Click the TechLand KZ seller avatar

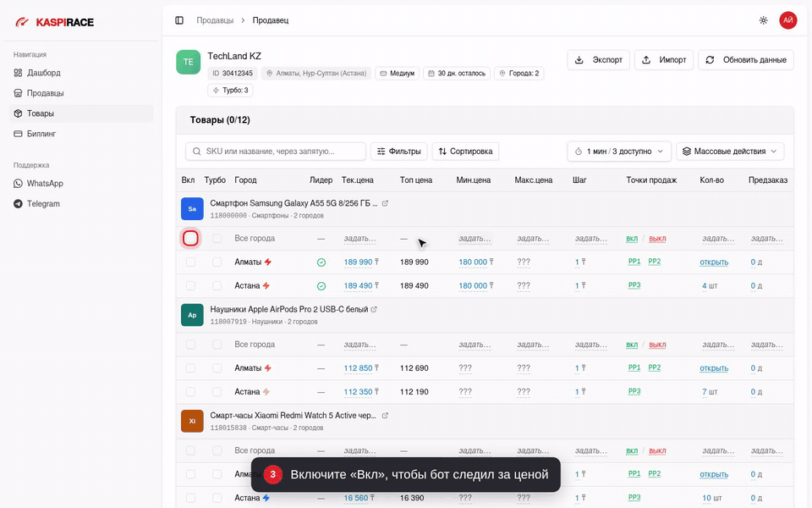click(x=189, y=62)
